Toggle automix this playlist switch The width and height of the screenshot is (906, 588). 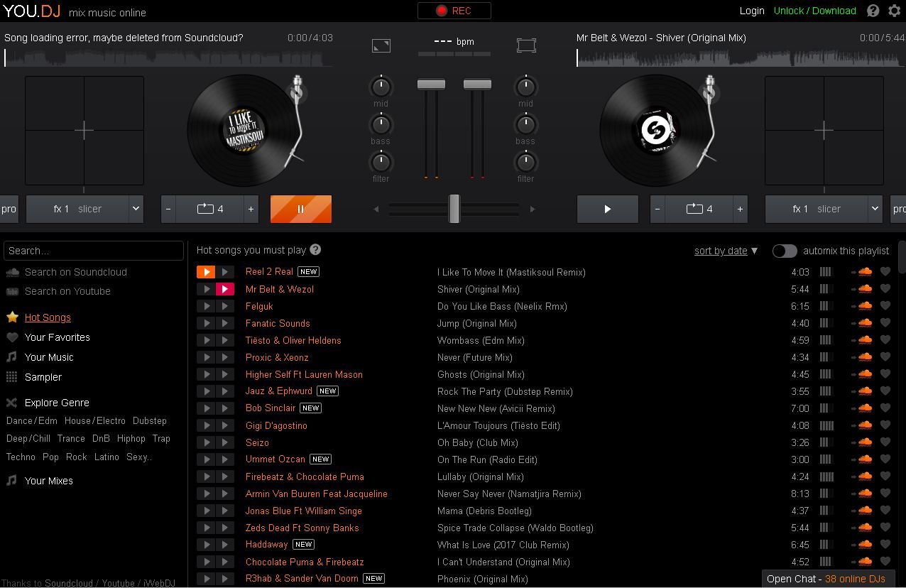[x=785, y=251]
